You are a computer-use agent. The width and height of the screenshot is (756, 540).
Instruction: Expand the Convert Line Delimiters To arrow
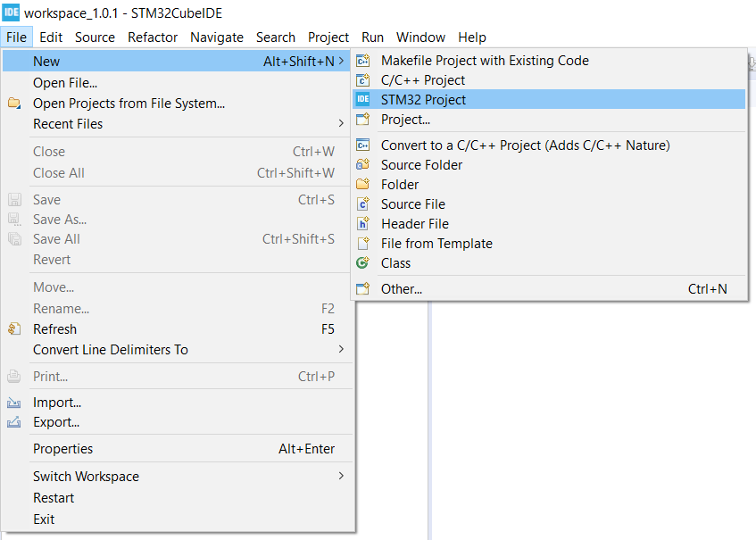[341, 349]
